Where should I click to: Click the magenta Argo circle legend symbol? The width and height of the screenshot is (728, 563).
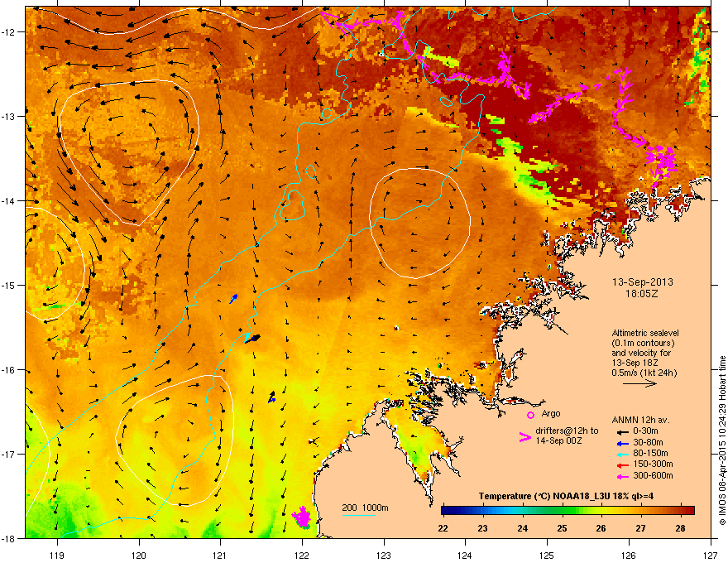530,415
